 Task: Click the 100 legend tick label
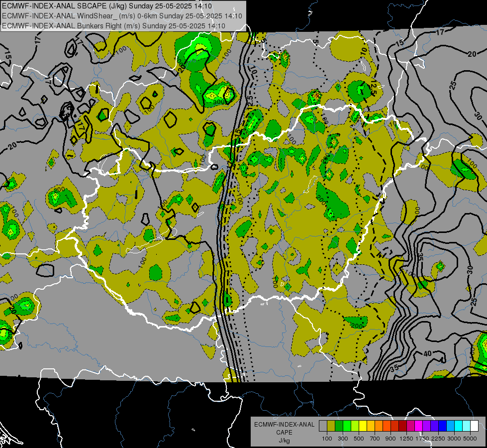(x=327, y=439)
